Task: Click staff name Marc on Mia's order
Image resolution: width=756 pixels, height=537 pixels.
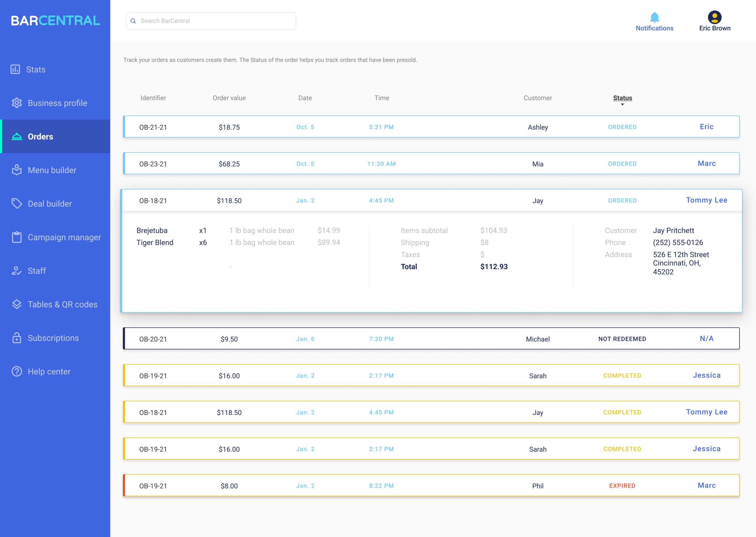Action: click(x=706, y=163)
